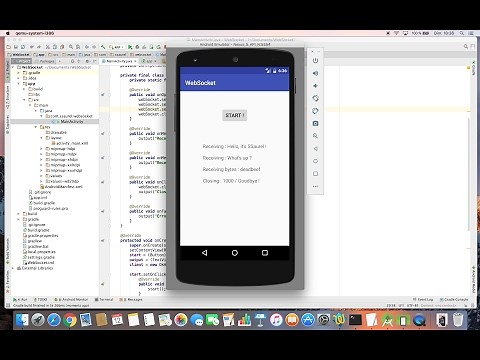Tap the phone's on-screen Recents navigation button
Screen dimensions: 480x360
(265, 253)
